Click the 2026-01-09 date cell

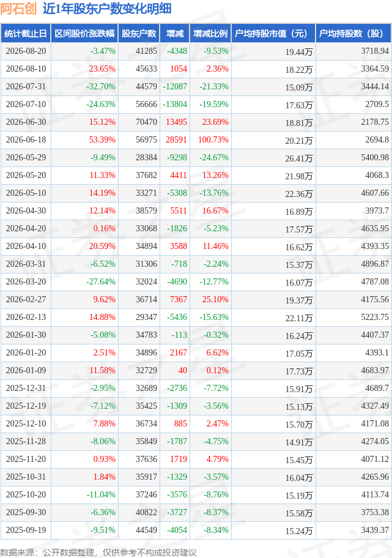(x=26, y=370)
